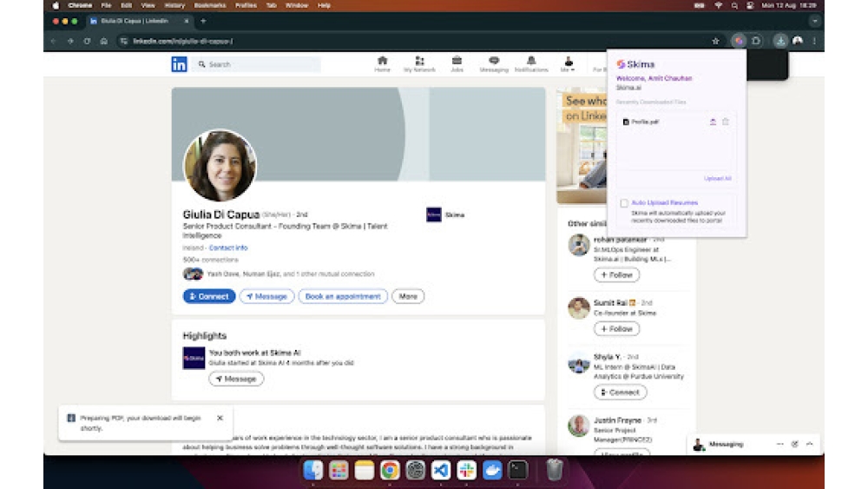Click browser forward arrow
This screenshot has height=489, width=868.
70,41
